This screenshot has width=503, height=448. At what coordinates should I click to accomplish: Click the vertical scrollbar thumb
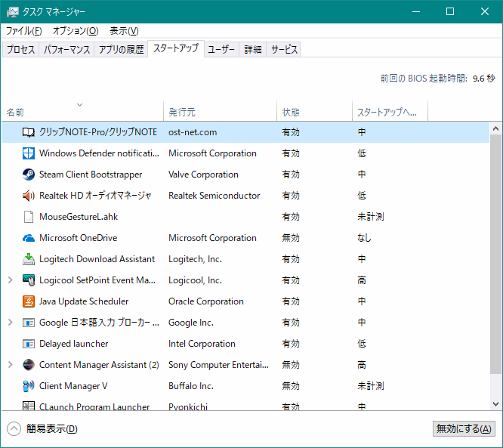(495, 254)
